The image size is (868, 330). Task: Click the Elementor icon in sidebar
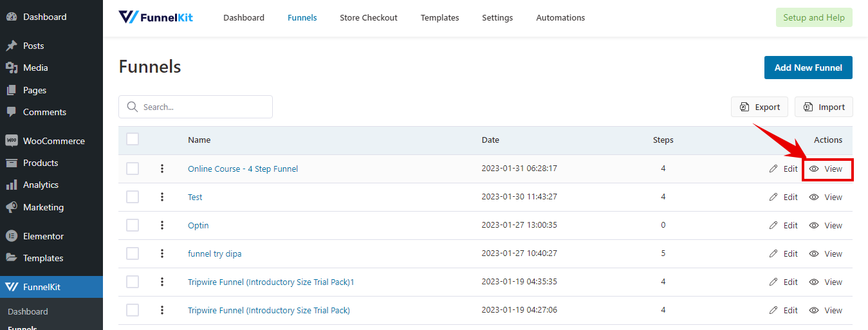12,236
